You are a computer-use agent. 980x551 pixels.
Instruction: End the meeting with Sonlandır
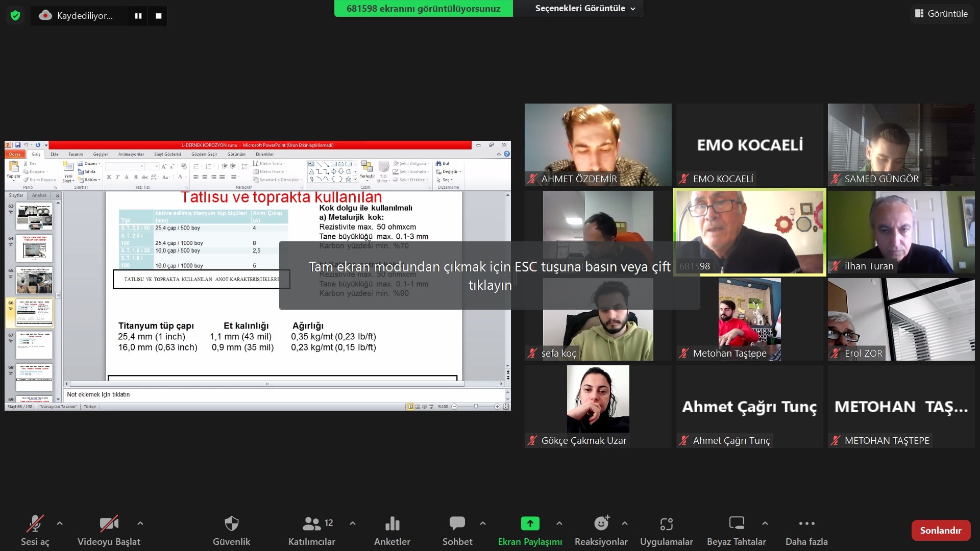click(x=941, y=531)
